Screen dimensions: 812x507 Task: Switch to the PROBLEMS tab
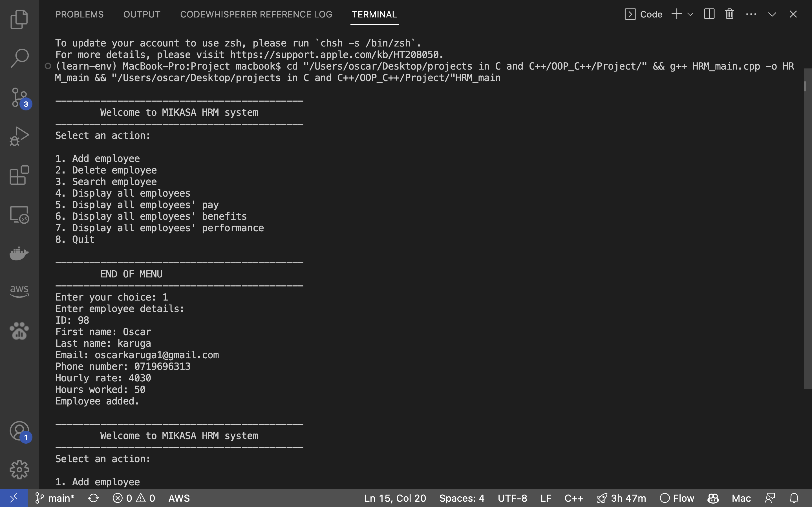pyautogui.click(x=79, y=14)
